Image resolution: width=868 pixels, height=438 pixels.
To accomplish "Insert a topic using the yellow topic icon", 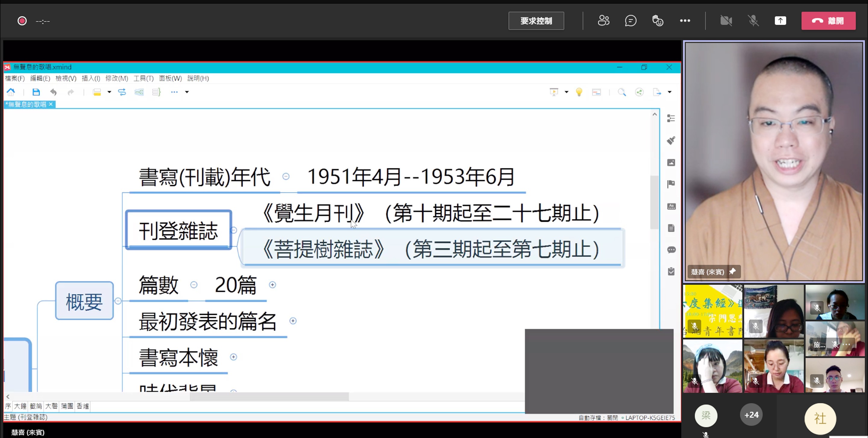I will tap(97, 92).
